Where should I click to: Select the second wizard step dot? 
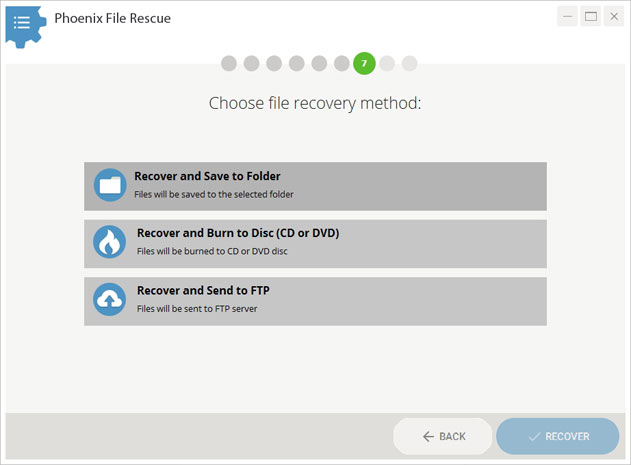[252, 63]
